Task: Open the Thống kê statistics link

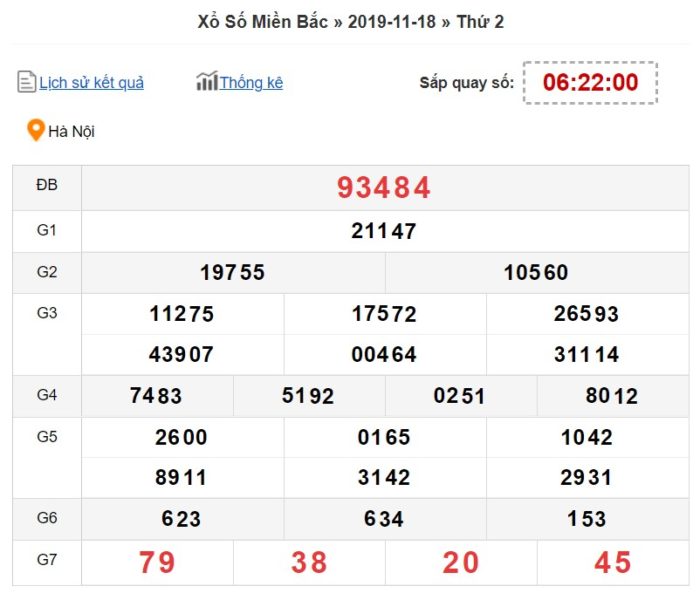Action: (x=251, y=83)
